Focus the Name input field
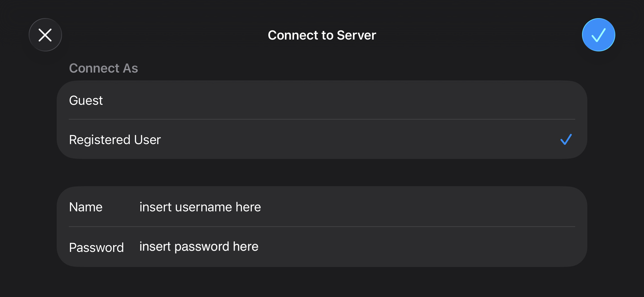This screenshot has height=297, width=644. click(x=353, y=207)
